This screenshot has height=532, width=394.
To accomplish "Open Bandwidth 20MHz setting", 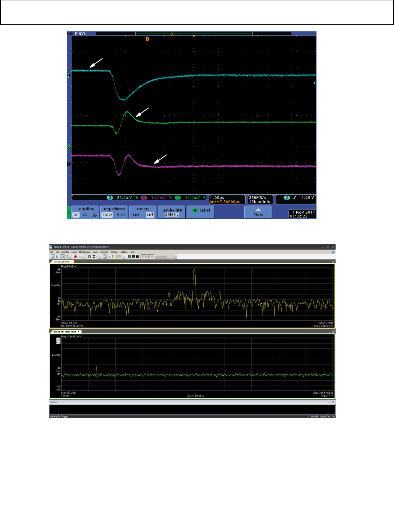I will 172,212.
